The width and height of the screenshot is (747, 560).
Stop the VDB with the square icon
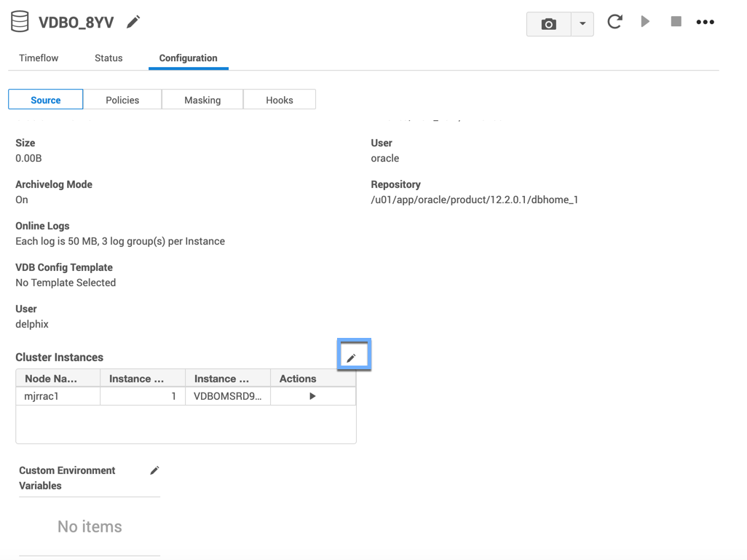676,22
